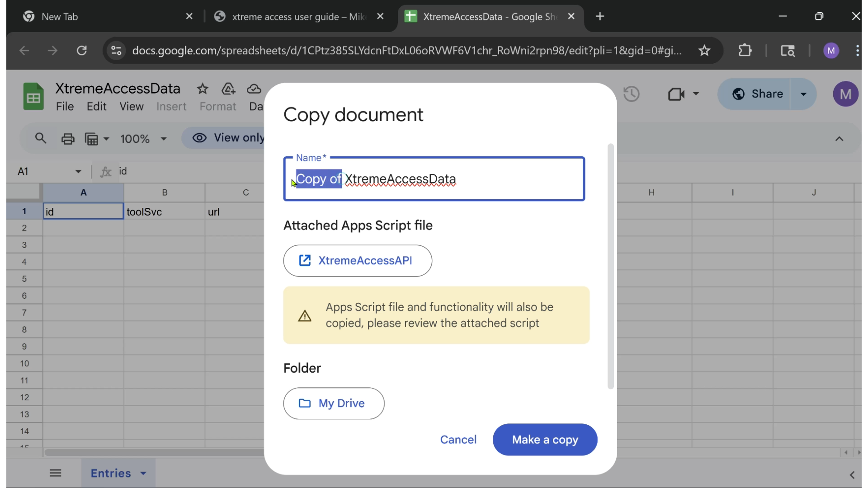Star the XtremeAccessData document
The height and width of the screenshot is (488, 868).
(203, 89)
